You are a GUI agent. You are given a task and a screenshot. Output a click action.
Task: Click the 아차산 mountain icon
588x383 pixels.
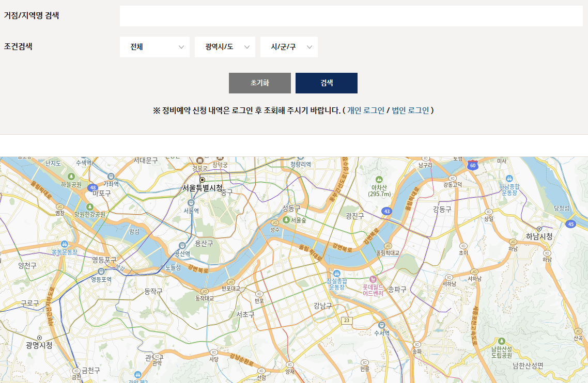[379, 180]
